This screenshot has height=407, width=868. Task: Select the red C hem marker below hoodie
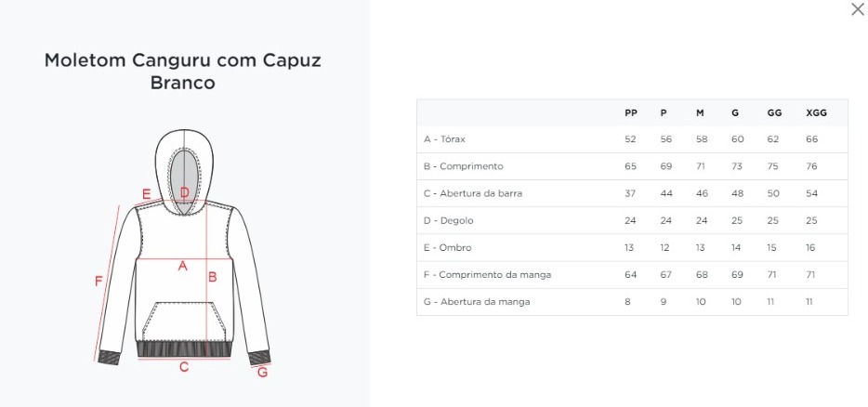click(x=184, y=367)
